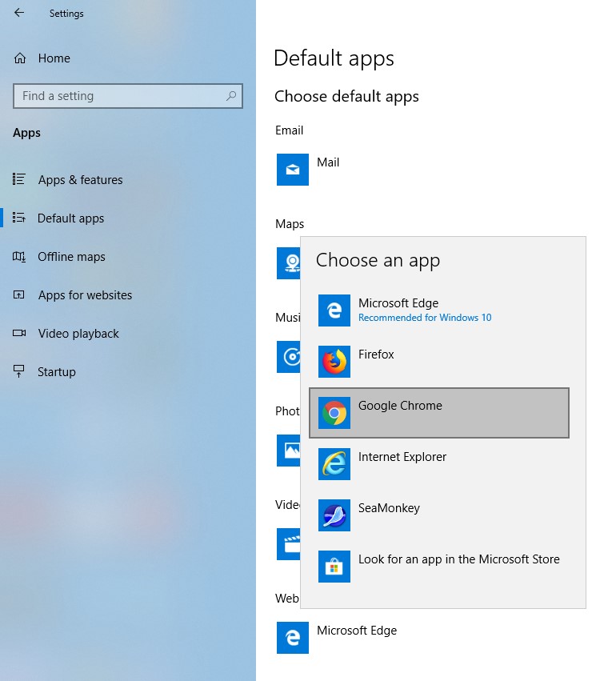Viewport: 616px width, 681px height.
Task: Click the Edge icon under Web browser
Action: (293, 638)
